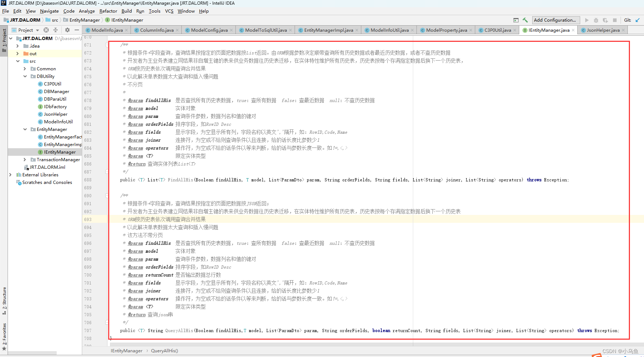Expand the .idea folder
Viewport: 644px width, 357px height.
(18, 46)
